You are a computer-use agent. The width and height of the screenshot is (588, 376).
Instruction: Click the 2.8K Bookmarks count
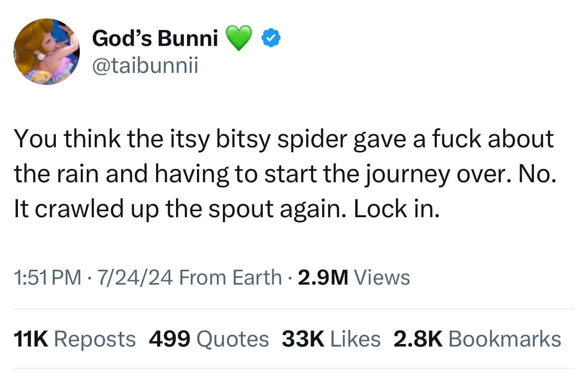[x=477, y=339]
